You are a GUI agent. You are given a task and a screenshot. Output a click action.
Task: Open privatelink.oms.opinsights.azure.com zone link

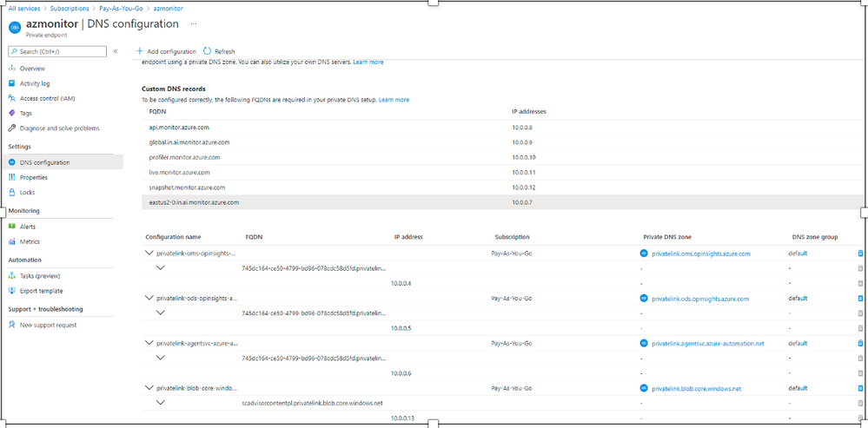click(x=701, y=254)
